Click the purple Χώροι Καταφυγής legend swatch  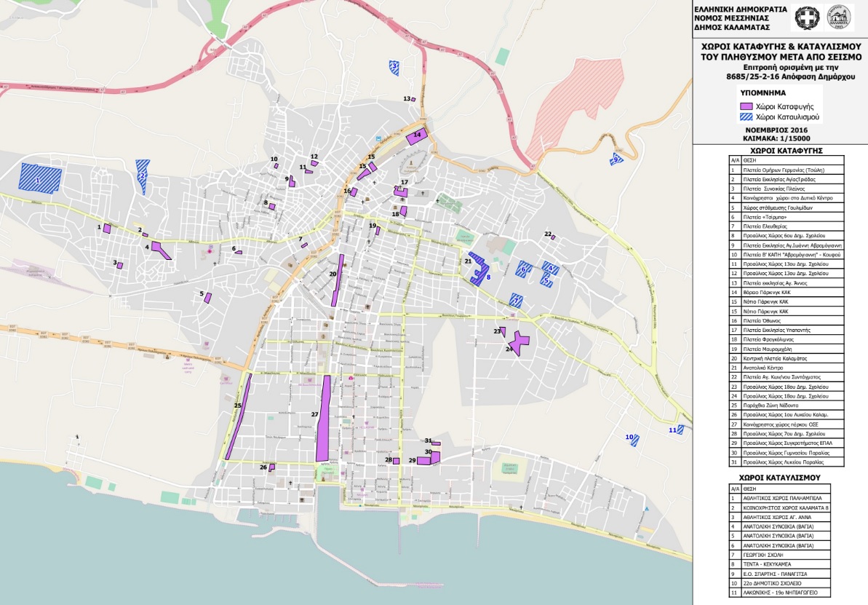[746, 106]
